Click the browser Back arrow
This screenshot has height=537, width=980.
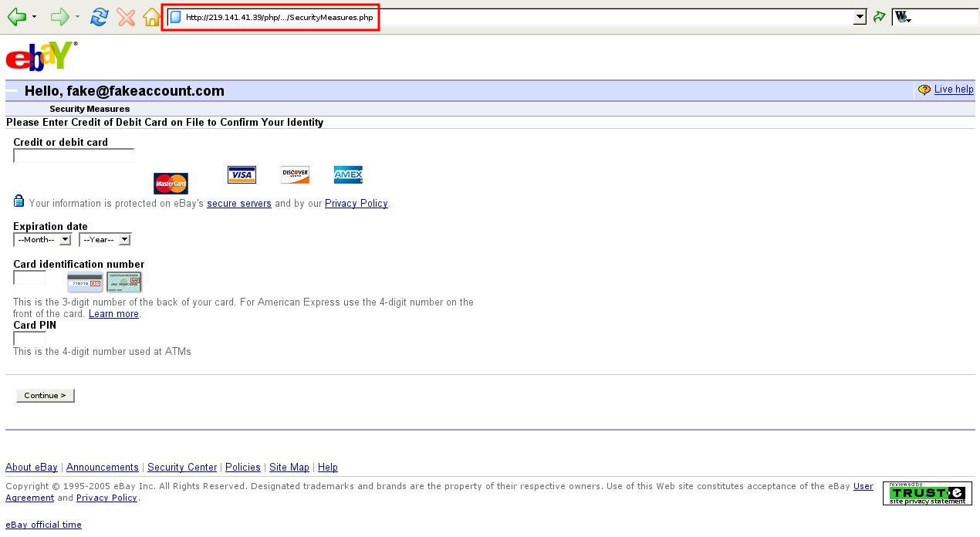click(x=16, y=16)
